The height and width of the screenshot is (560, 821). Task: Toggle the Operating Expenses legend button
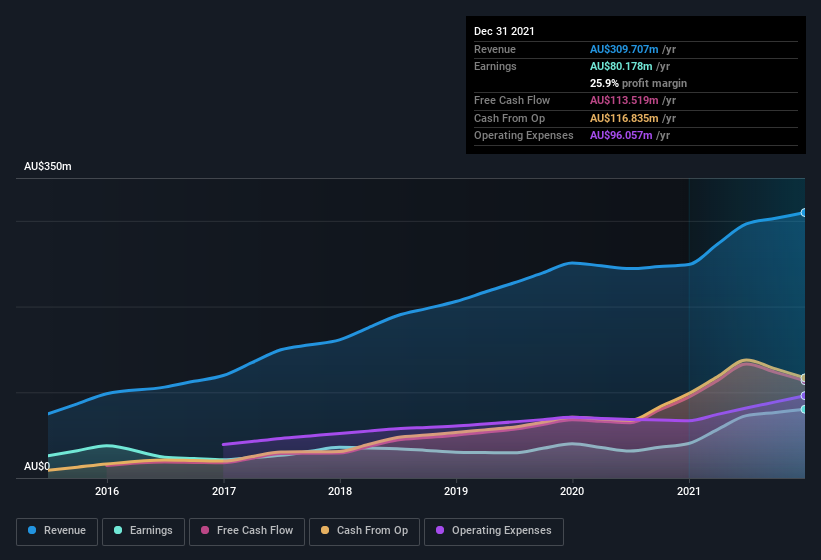click(x=494, y=531)
